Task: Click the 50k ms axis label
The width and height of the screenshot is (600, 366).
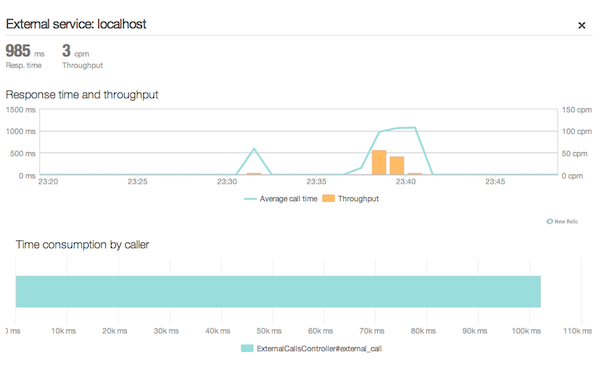Action: [x=269, y=331]
